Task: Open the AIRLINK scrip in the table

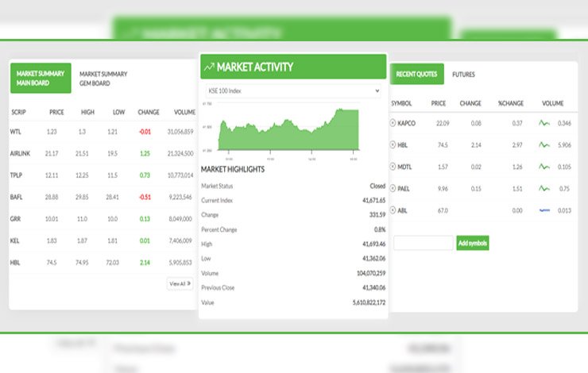Action: pos(21,153)
